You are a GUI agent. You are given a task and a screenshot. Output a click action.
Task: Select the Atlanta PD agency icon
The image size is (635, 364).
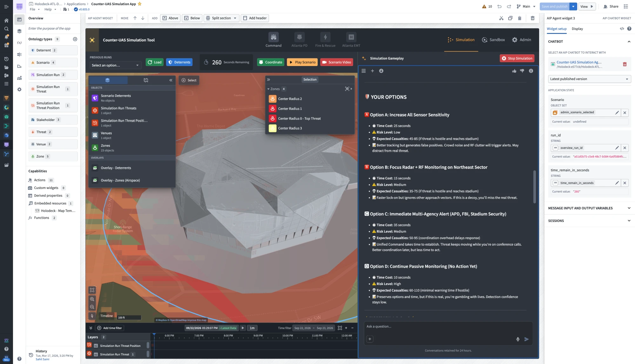tap(299, 37)
